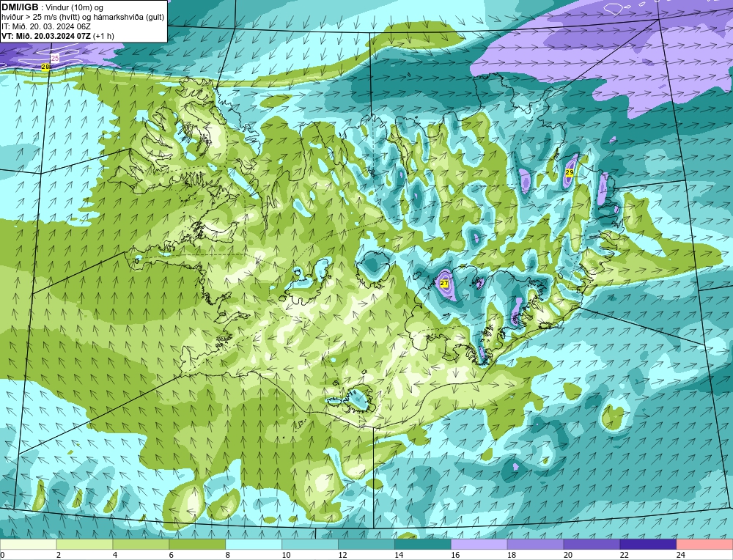
Task: Click the scale number 10 on the legend
Action: [286, 555]
